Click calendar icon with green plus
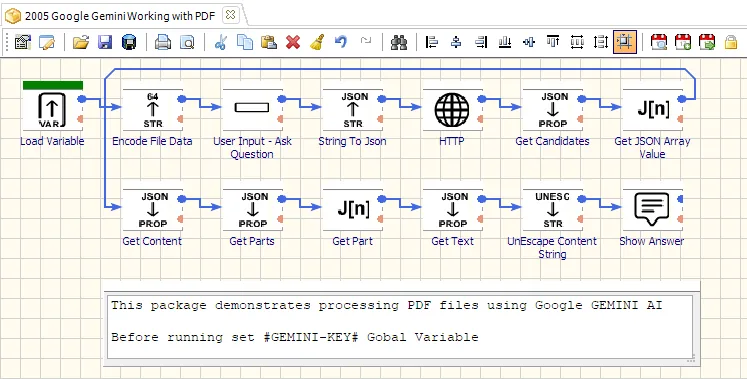The width and height of the screenshot is (747, 379). pyautogui.click(x=683, y=42)
